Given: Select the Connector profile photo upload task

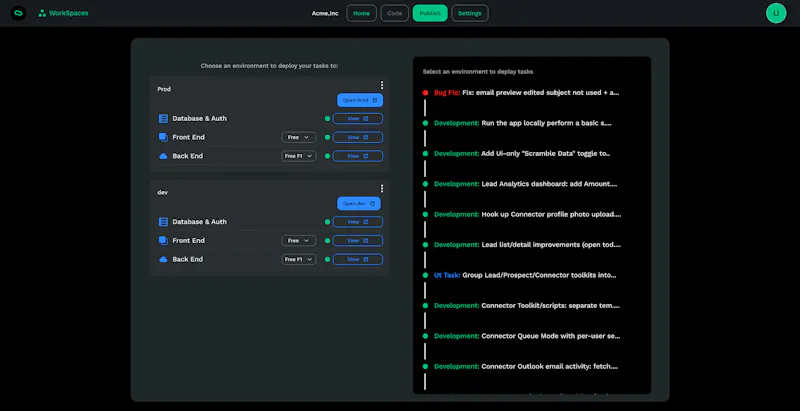Looking at the screenshot, I should pos(528,214).
